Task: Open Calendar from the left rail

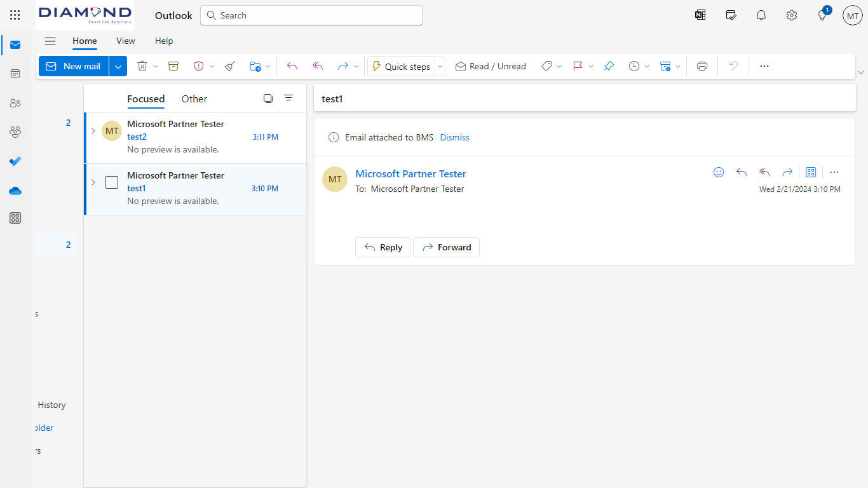Action: [15, 74]
